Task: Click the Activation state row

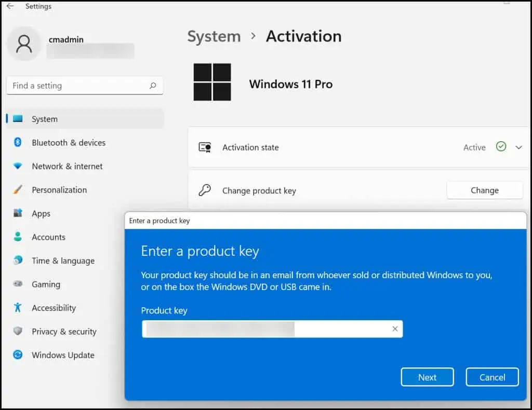Action: tap(358, 147)
